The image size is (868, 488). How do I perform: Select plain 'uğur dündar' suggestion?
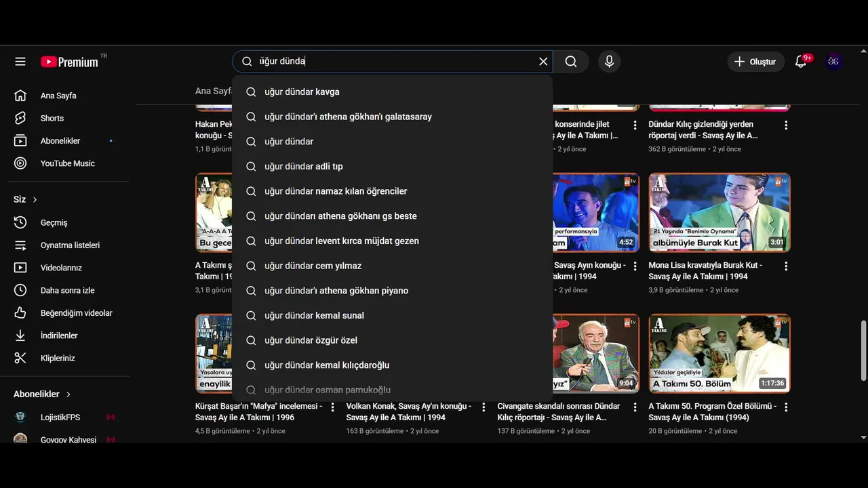392,142
